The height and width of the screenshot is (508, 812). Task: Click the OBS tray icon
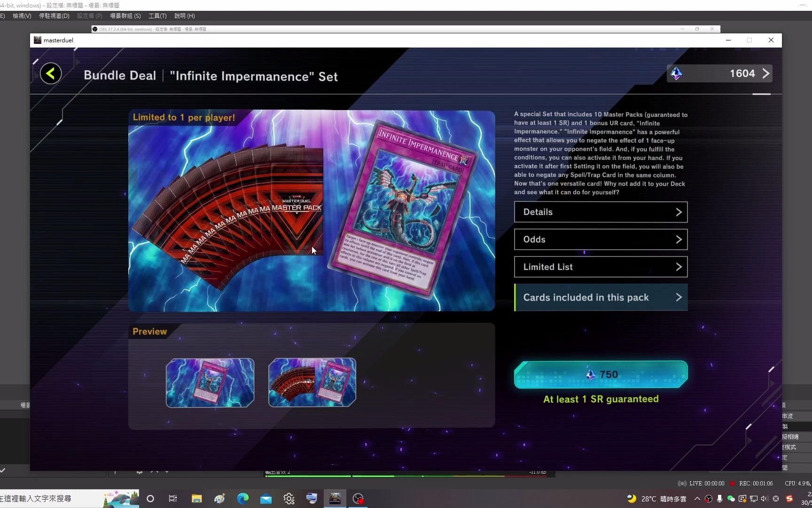(709, 499)
